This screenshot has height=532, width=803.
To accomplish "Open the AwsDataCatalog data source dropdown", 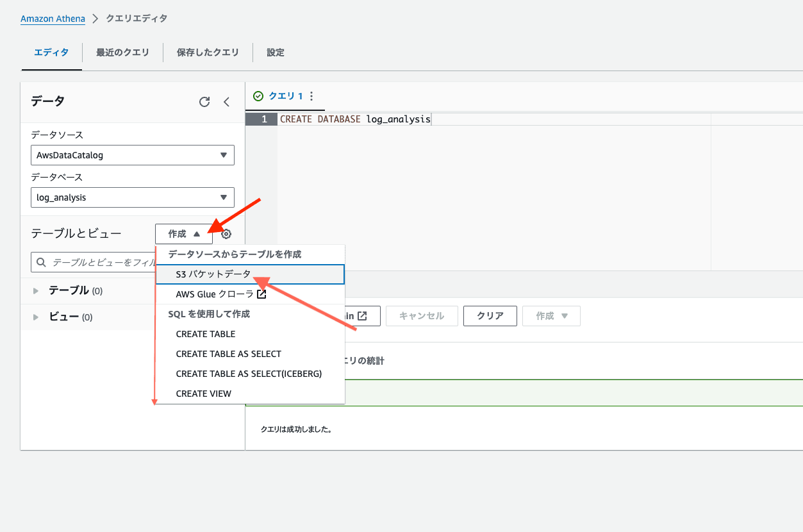I will 132,155.
